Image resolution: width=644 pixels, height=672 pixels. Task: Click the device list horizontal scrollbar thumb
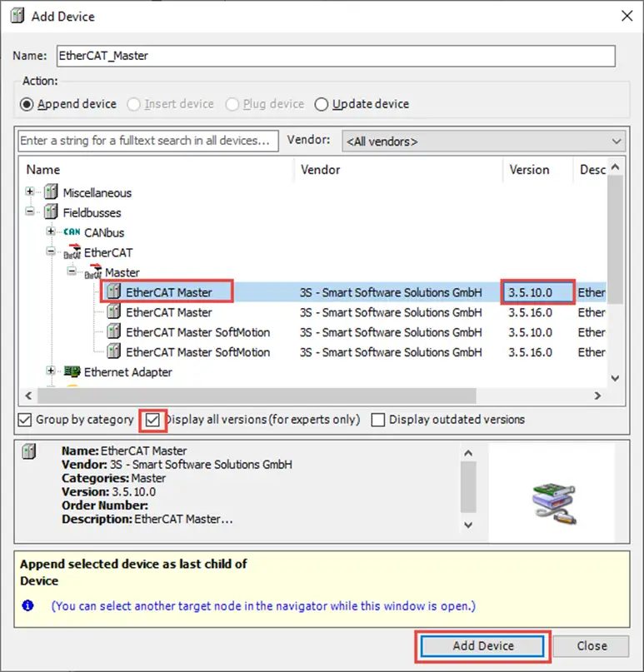[257, 396]
